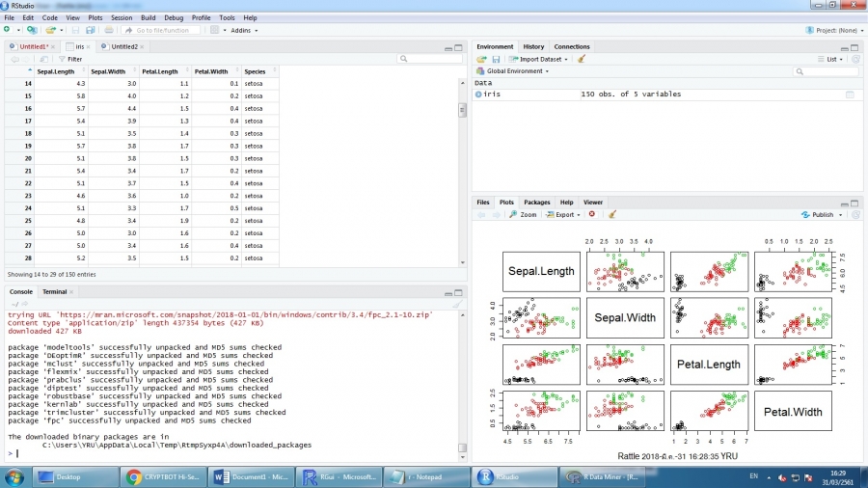Open the R Data Miner taskbar item
Viewport: 868px width, 488px height.
(602, 477)
